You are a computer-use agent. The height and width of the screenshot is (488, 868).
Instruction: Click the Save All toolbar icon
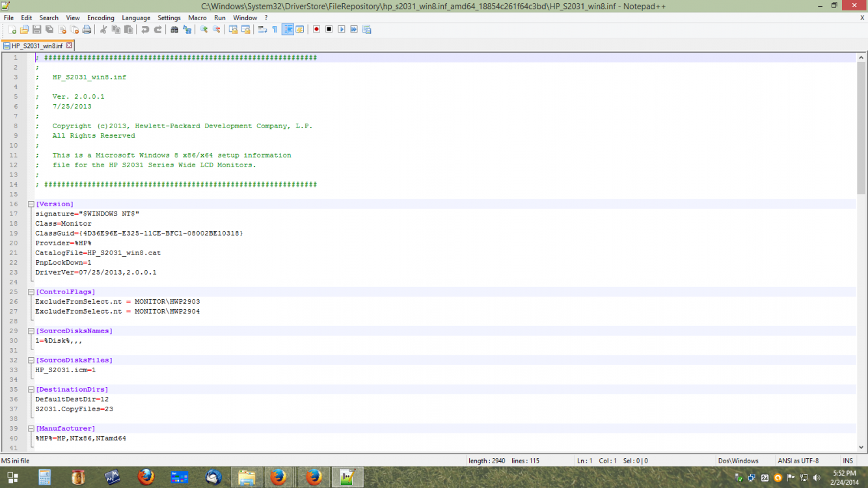(49, 30)
